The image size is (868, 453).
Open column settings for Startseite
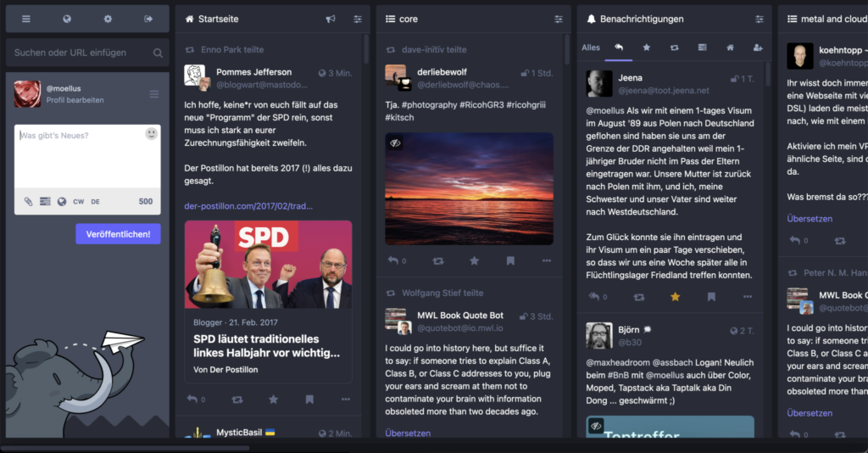[358, 19]
